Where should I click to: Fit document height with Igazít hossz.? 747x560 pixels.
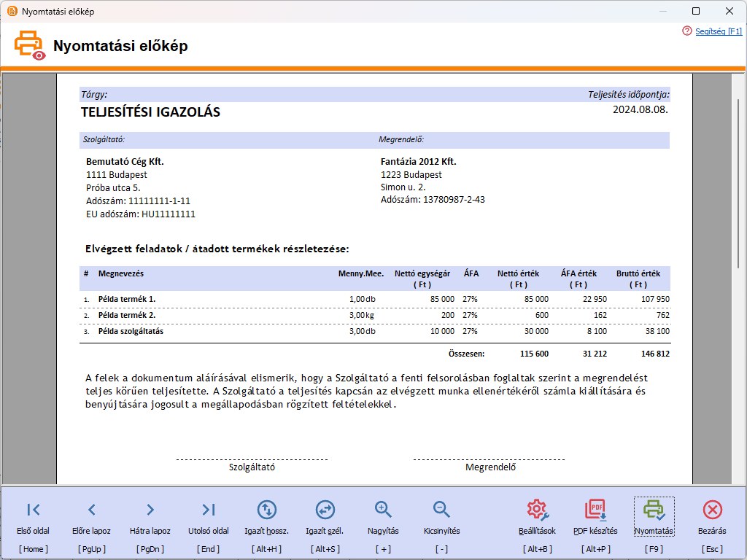pos(266,518)
